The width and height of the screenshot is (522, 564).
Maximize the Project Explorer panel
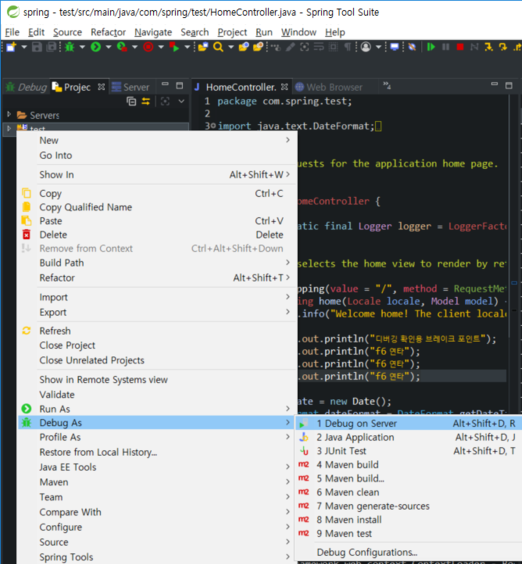click(180, 86)
